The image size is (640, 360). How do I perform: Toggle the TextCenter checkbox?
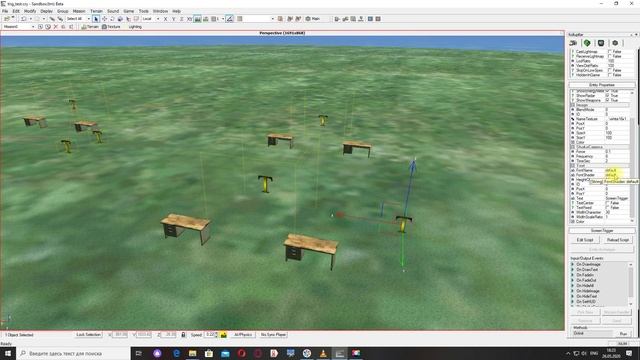tap(607, 203)
